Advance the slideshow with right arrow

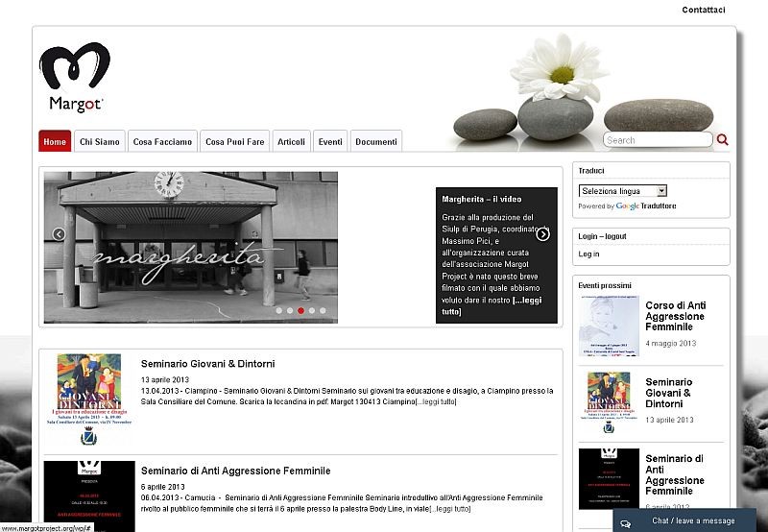click(x=543, y=234)
